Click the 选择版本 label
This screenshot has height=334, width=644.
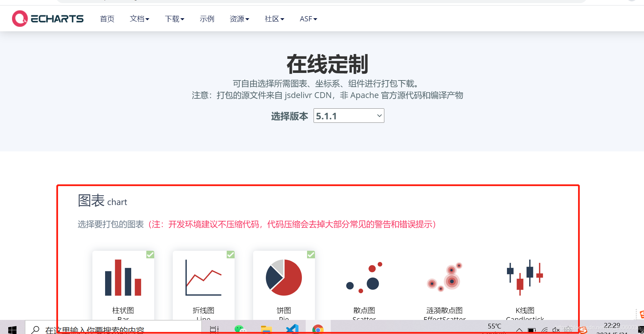[290, 116]
